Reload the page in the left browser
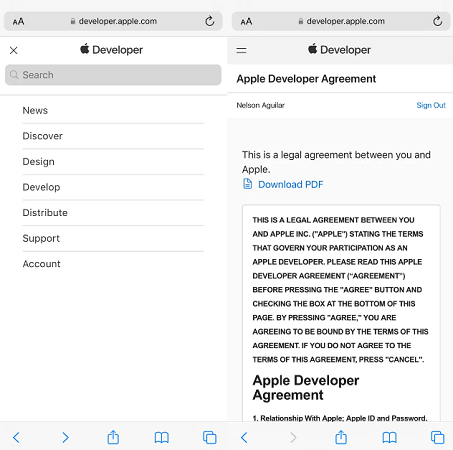Viewport: 453px width, 450px height. click(x=210, y=21)
